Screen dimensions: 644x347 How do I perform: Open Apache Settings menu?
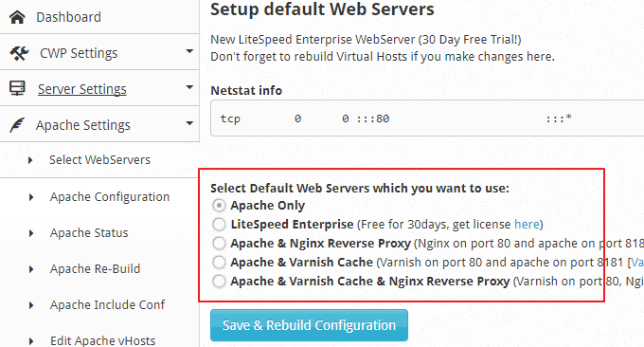click(83, 125)
